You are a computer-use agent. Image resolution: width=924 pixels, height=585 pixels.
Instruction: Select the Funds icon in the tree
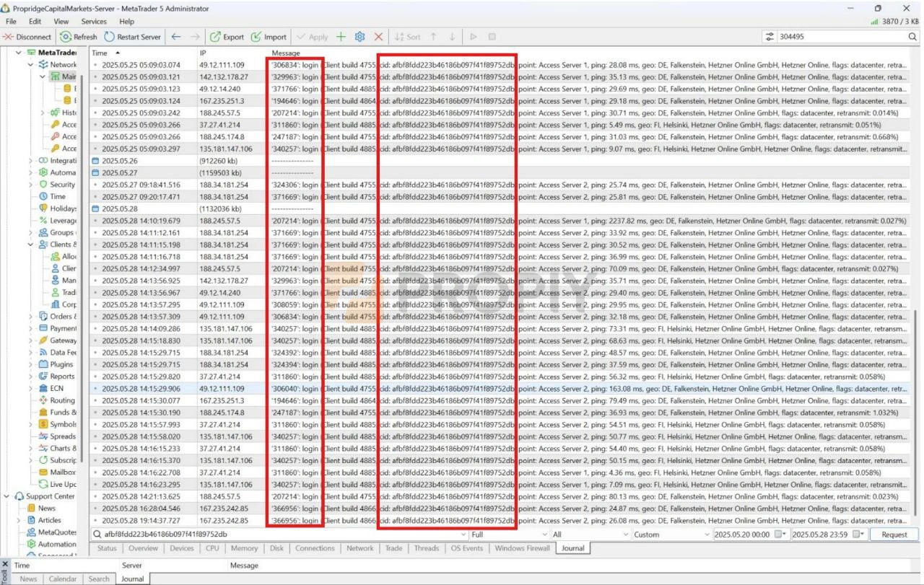tap(43, 412)
